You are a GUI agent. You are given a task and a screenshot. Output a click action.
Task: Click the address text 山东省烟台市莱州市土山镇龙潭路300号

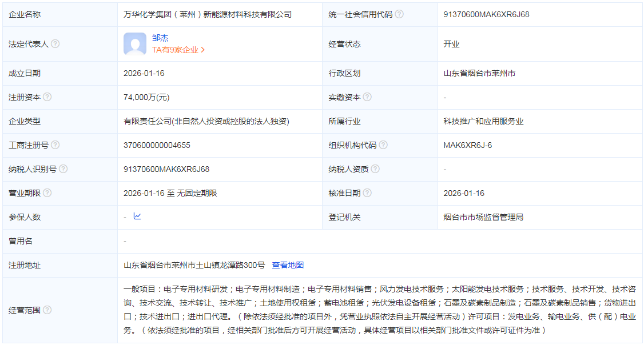pos(194,265)
